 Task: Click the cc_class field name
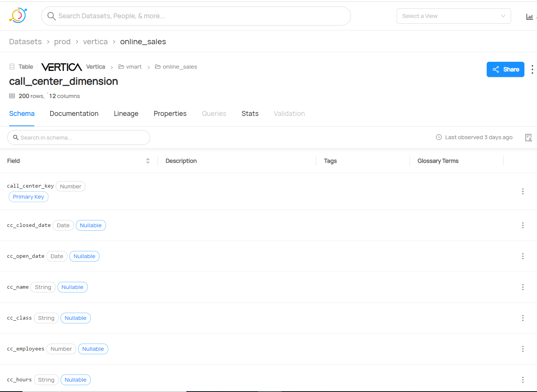pyautogui.click(x=19, y=318)
